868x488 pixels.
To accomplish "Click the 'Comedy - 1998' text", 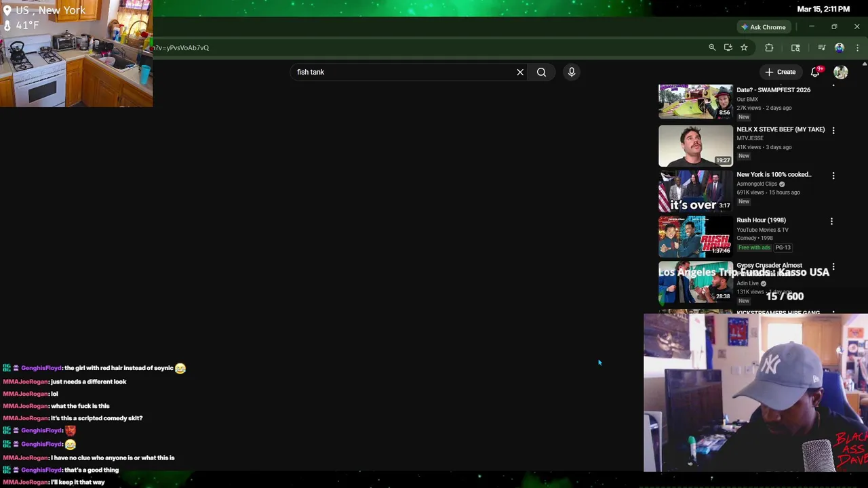I will coord(755,238).
